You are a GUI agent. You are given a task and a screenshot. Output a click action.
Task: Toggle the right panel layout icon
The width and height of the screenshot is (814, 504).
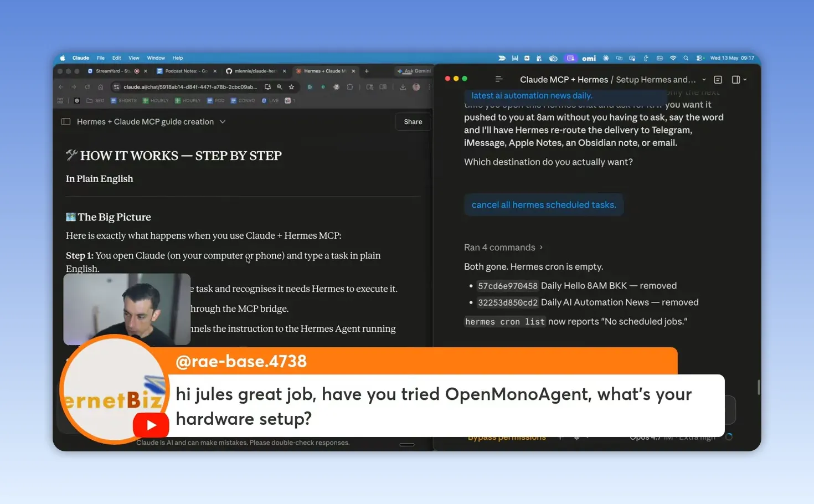[736, 80]
